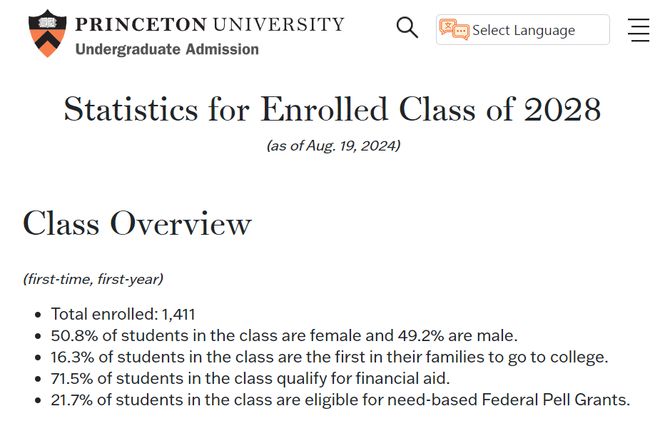The image size is (660, 421).
Task: Click the '21.7%' figure at line start
Action: (72, 400)
